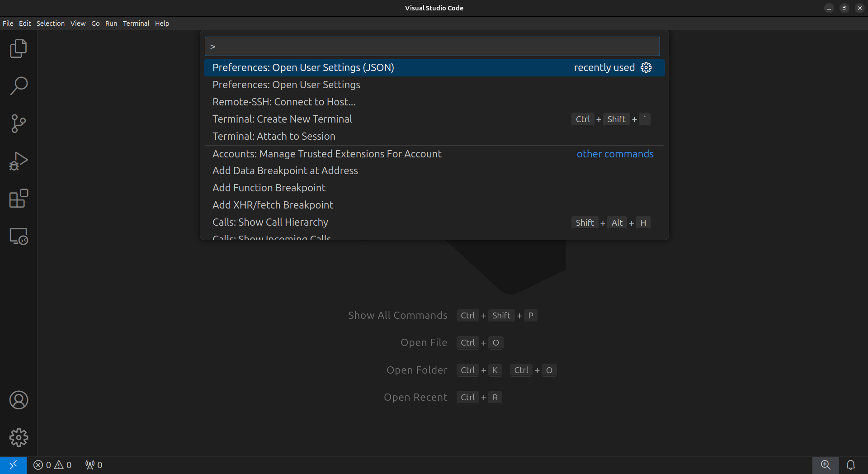
Task: Open the Manage gear in activity bar
Action: (19, 437)
